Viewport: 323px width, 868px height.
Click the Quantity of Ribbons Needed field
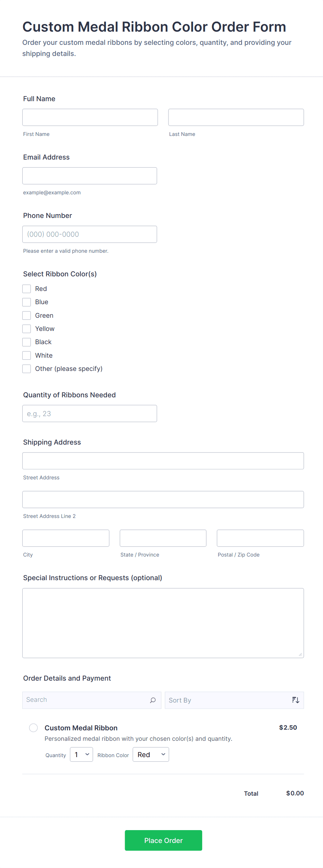(x=90, y=413)
